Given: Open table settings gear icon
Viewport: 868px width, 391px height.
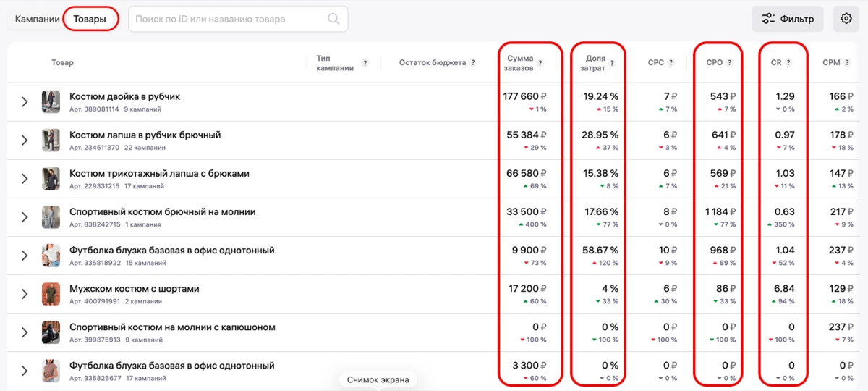Looking at the screenshot, I should pos(846,19).
